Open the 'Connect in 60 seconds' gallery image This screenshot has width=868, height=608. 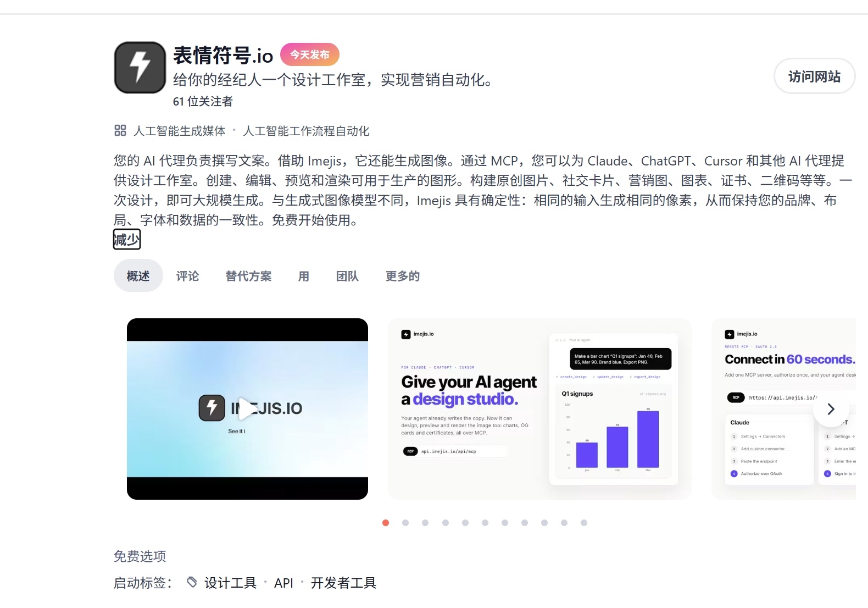(x=783, y=409)
